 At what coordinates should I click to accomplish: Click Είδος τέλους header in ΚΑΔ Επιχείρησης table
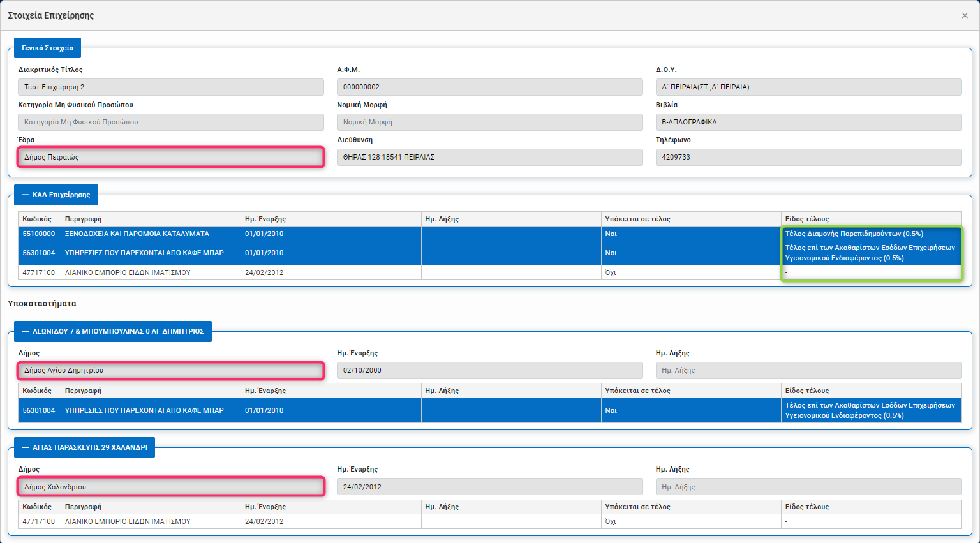tap(872, 219)
